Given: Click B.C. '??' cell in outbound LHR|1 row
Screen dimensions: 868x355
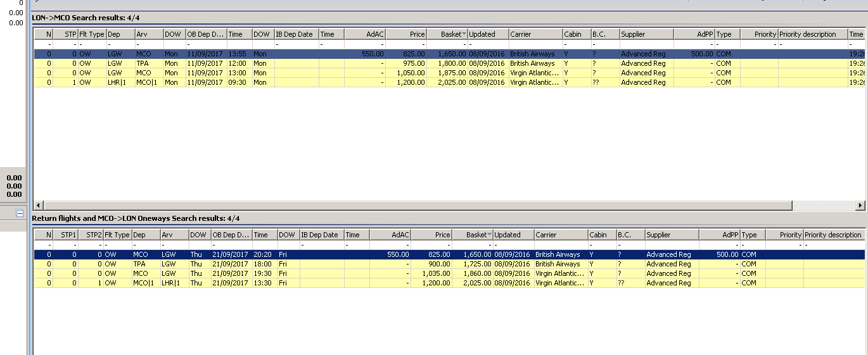Looking at the screenshot, I should click(605, 82).
